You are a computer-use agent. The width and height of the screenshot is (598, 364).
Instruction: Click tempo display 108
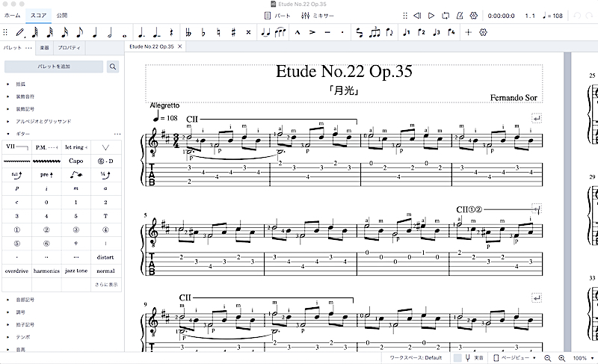coord(552,16)
